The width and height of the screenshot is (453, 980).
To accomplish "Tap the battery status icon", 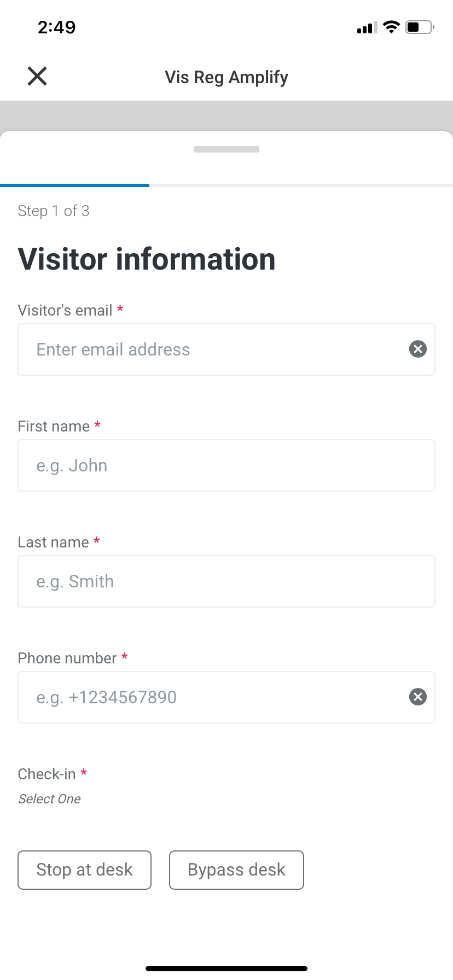I will coord(419,27).
